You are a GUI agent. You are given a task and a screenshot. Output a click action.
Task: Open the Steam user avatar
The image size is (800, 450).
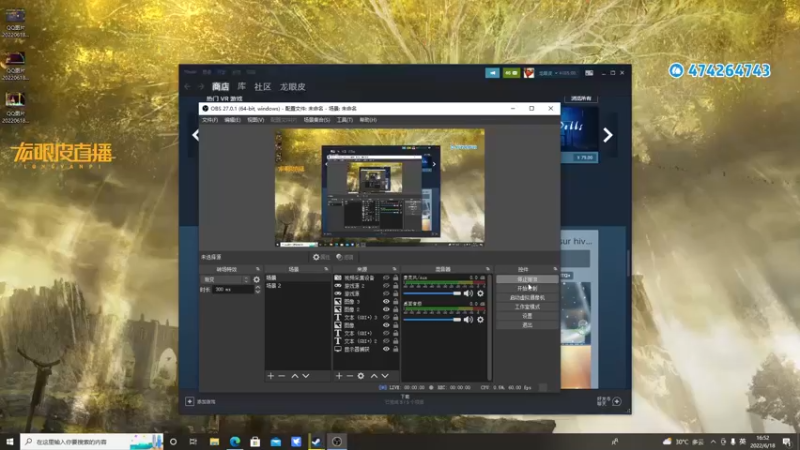click(x=529, y=73)
